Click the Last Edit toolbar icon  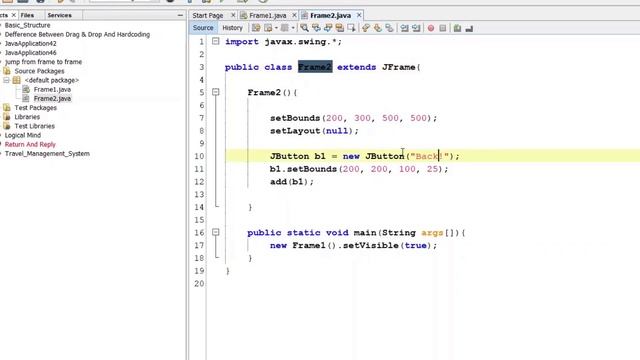(x=256, y=28)
